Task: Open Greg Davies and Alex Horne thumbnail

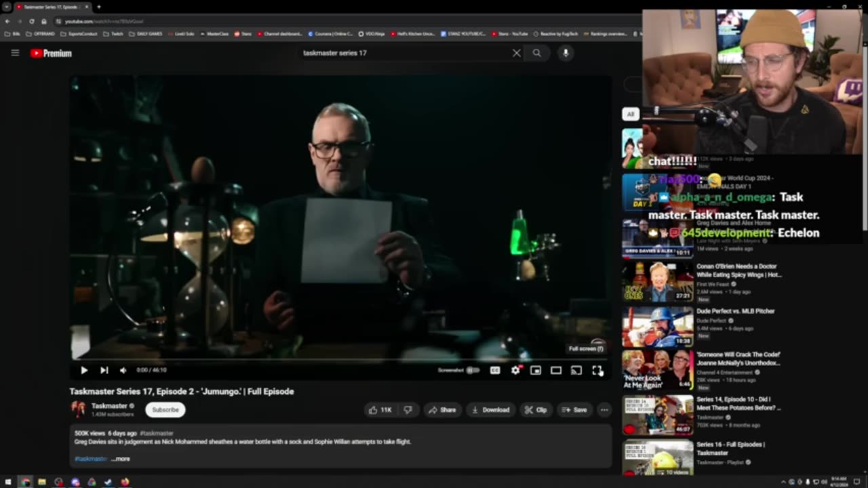Action: click(x=657, y=237)
